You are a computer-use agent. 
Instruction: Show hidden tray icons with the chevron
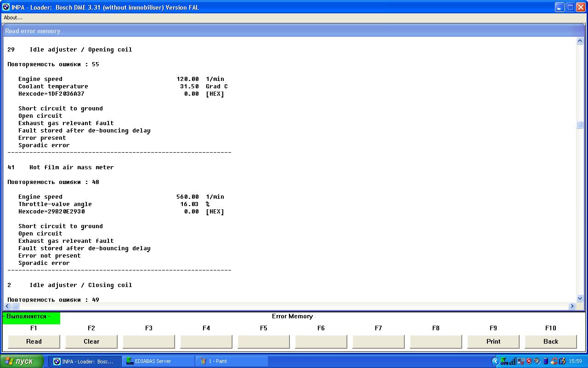495,361
